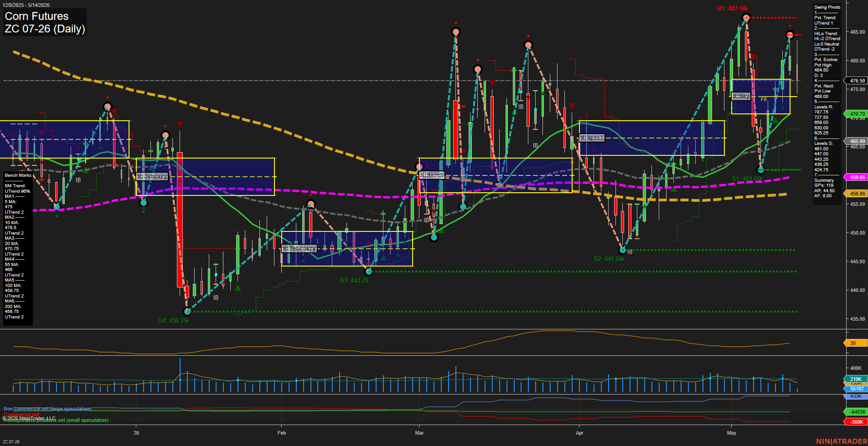Click the Pvt. Next Pvt Low 468.00 entry
Image resolution: width=868 pixels, height=446 pixels.
pyautogui.click(x=824, y=91)
